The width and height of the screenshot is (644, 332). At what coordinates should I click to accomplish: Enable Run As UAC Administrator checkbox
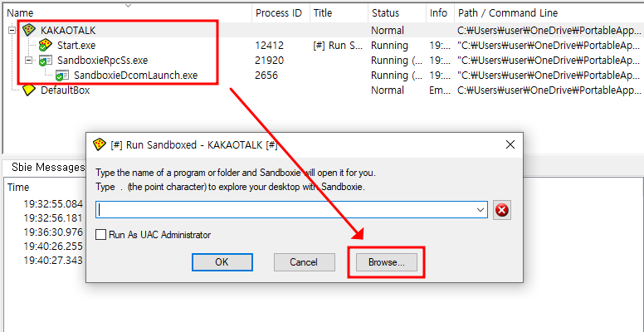coord(100,235)
